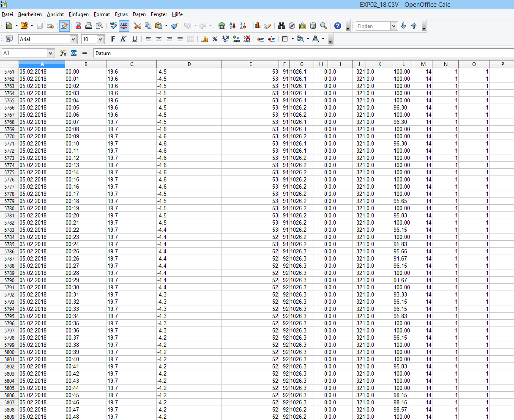
Task: Open the Function Wizard icon
Action: [x=63, y=53]
